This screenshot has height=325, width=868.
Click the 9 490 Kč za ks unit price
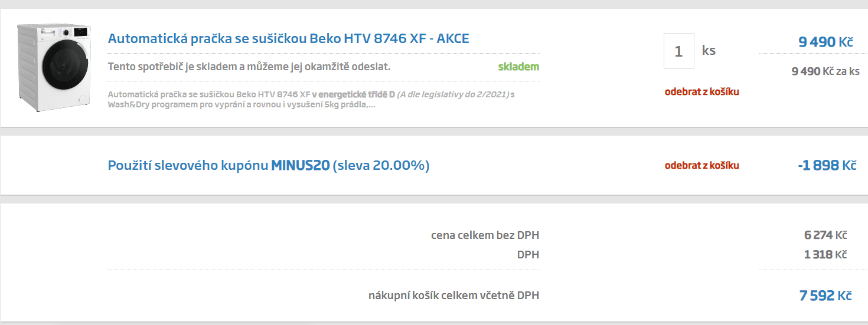click(x=825, y=71)
